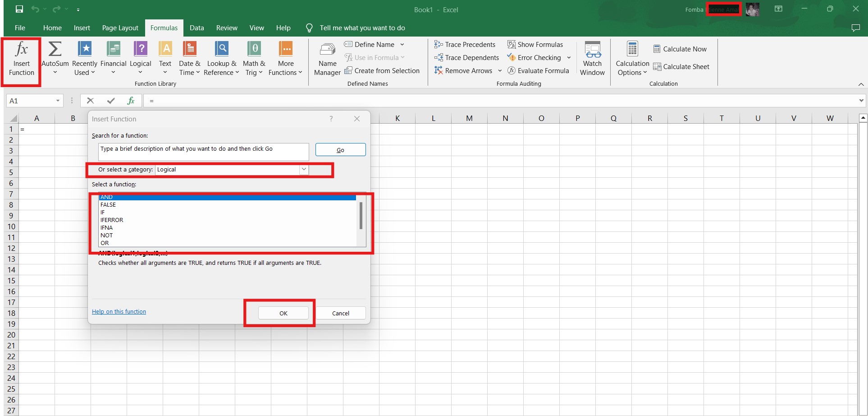Select column K header
Screen dimensions: 868x416
coord(397,118)
